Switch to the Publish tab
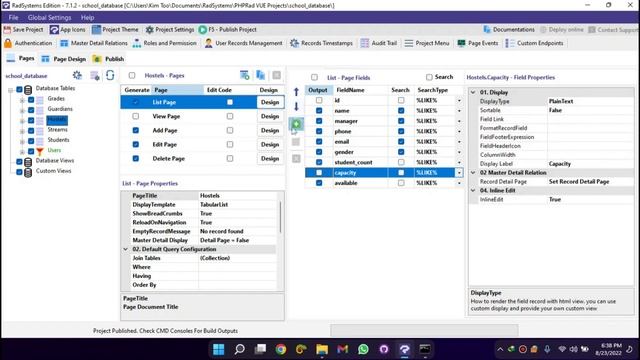This screenshot has width=640, height=360. click(x=109, y=59)
